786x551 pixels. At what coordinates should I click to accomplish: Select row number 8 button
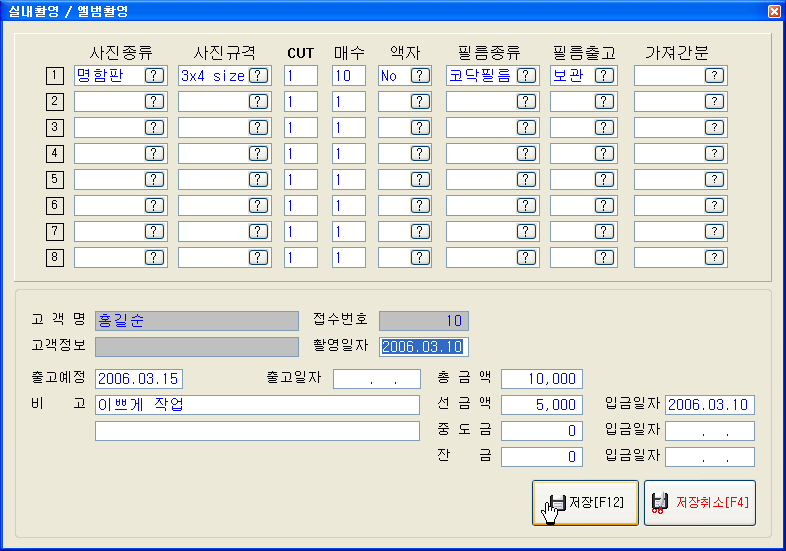tap(55, 258)
